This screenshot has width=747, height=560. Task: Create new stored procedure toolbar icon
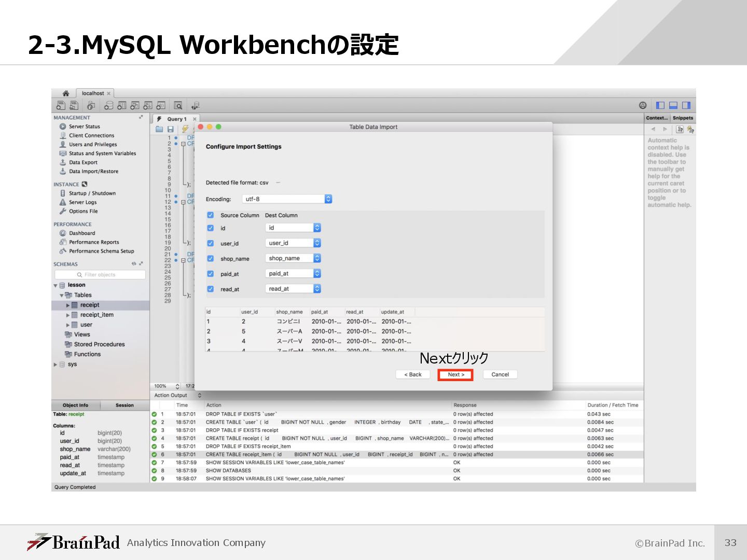pos(148,105)
